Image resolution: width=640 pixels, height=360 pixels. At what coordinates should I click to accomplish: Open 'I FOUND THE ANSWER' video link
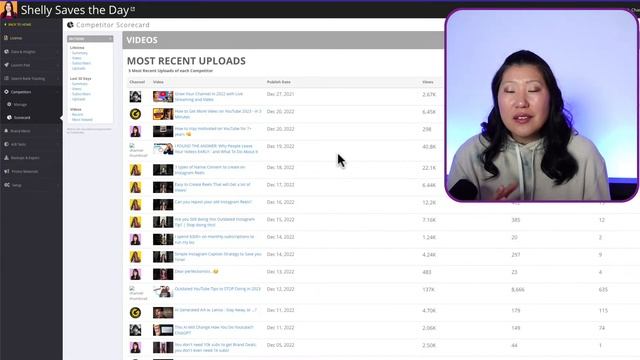tap(216, 149)
